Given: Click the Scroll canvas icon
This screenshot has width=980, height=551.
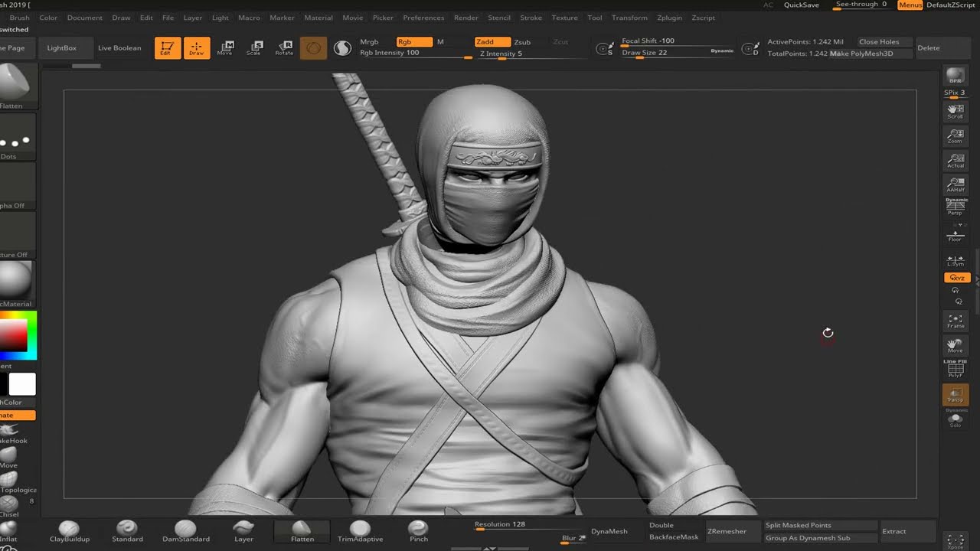Looking at the screenshot, I should pyautogui.click(x=955, y=111).
